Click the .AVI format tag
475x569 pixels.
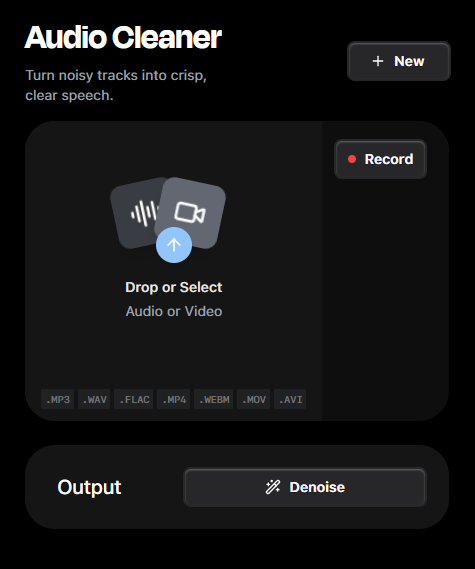[290, 399]
